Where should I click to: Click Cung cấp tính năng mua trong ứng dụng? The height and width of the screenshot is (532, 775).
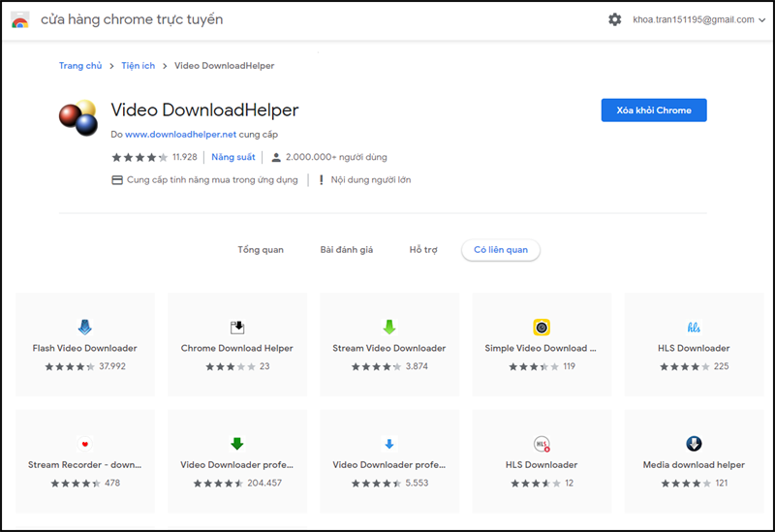point(212,180)
